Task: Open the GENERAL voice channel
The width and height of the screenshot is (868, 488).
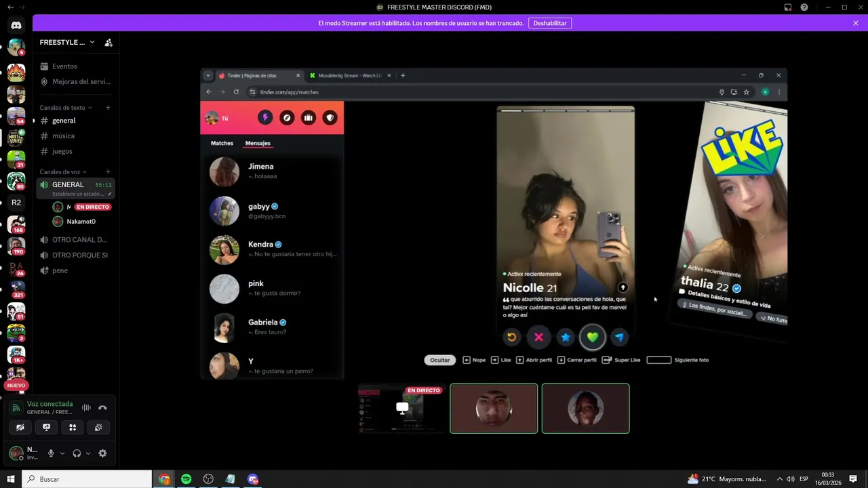Action: point(75,188)
